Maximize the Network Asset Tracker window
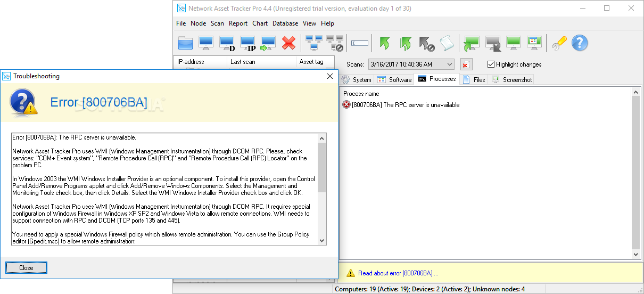 (607, 9)
